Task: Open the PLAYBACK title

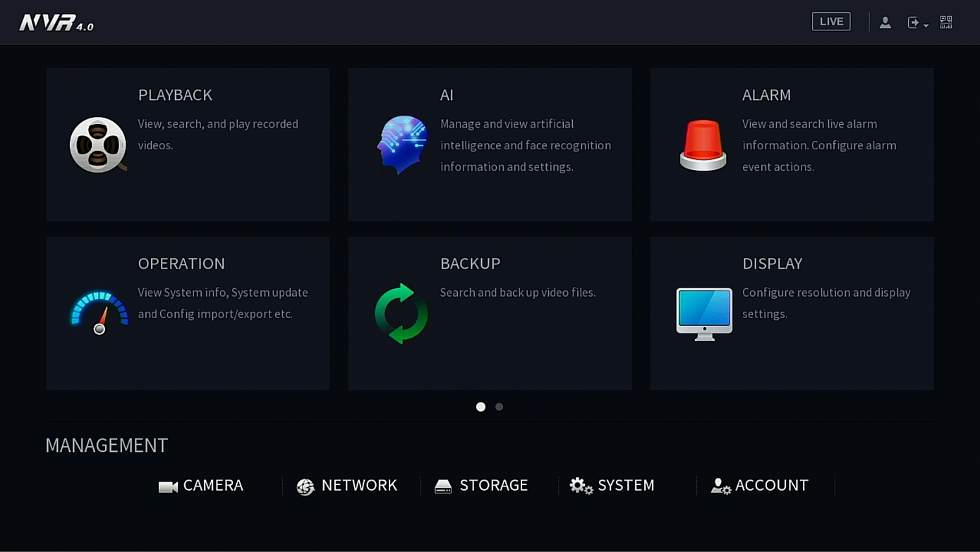Action: 175,94
